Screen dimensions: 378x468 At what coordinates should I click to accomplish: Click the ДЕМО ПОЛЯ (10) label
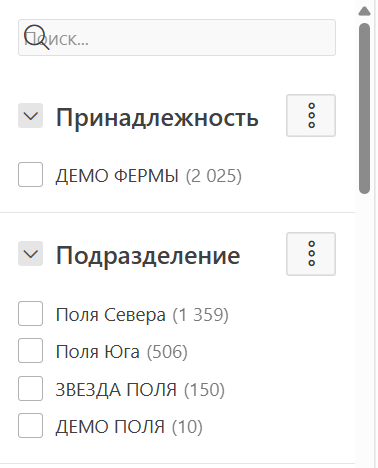pos(129,427)
